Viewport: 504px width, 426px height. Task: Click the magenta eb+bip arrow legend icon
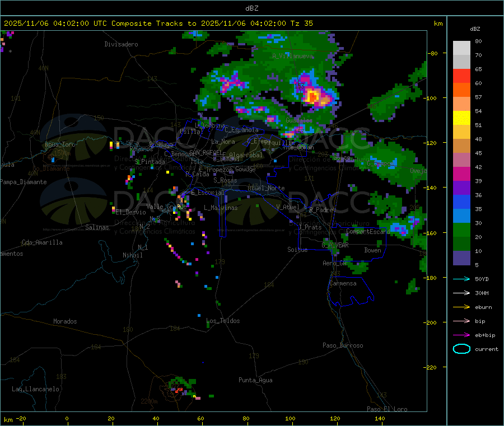click(461, 335)
